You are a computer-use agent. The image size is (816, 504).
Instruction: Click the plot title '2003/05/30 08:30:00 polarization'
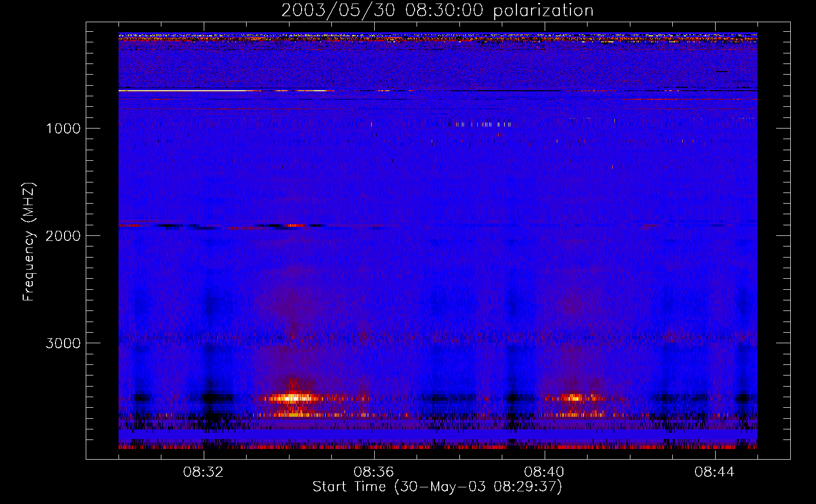(437, 11)
